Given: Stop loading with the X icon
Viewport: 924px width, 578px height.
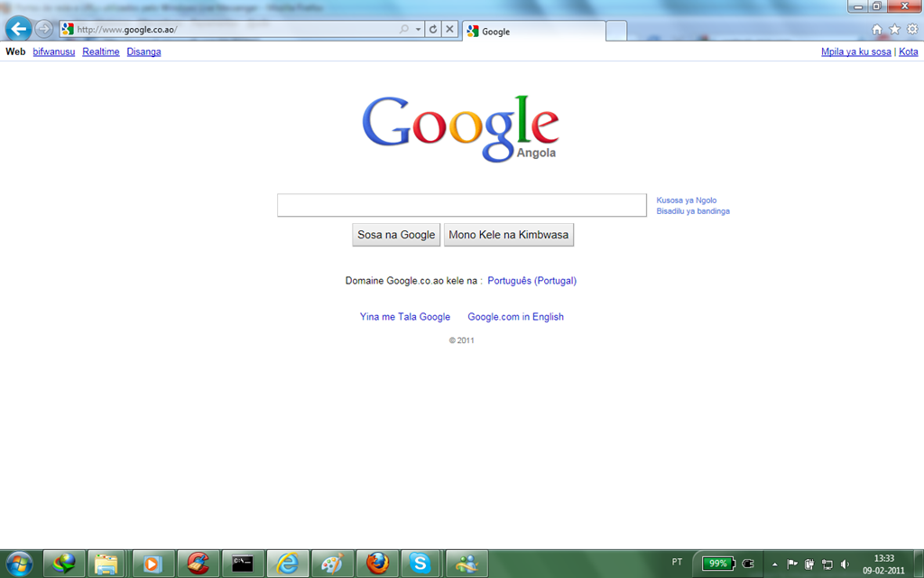Looking at the screenshot, I should 449,29.
